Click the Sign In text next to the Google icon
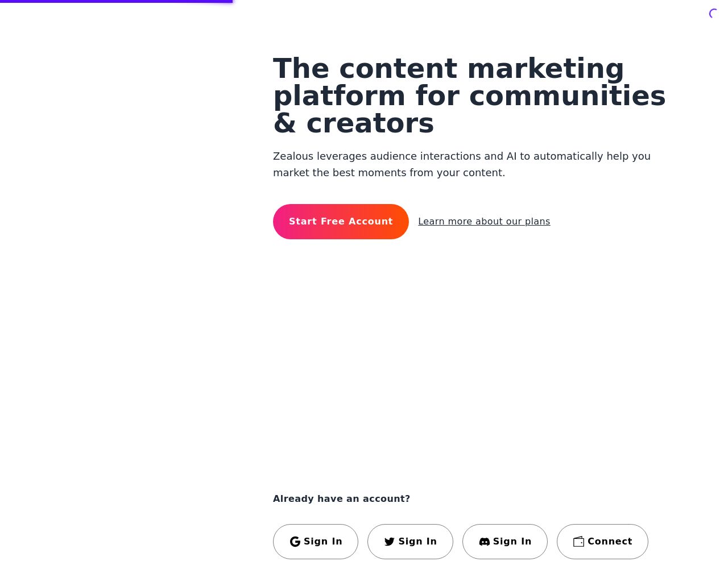 [323, 542]
